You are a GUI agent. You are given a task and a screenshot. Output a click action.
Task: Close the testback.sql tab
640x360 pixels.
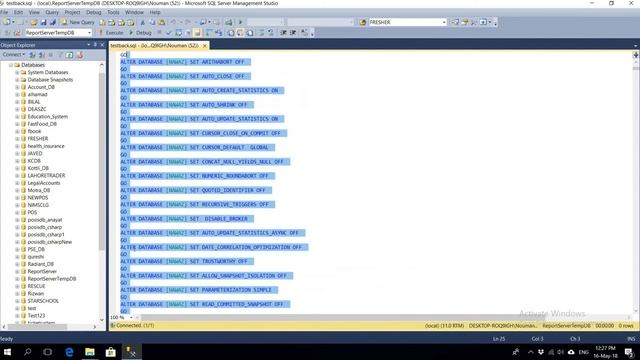pyautogui.click(x=205, y=46)
